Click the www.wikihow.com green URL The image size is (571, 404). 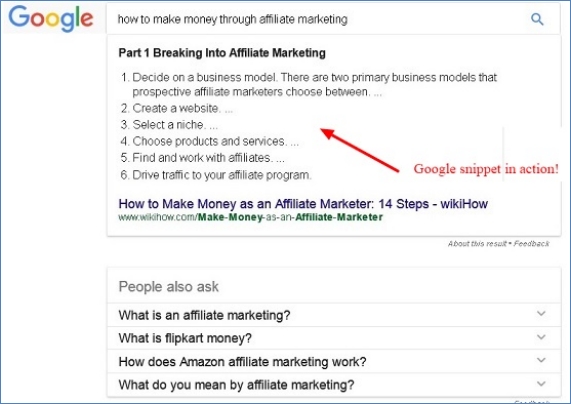pyautogui.click(x=251, y=217)
